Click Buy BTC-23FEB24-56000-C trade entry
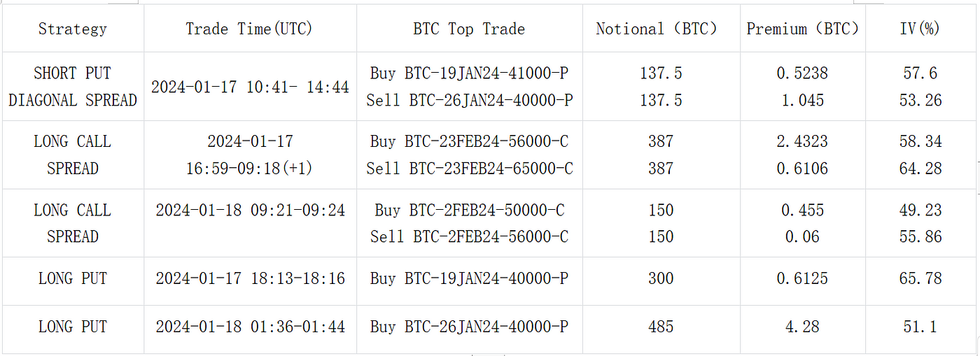The width and height of the screenshot is (980, 356). point(469,141)
